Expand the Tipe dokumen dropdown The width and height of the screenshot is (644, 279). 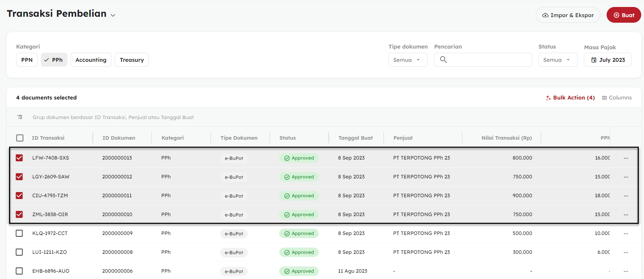point(407,60)
